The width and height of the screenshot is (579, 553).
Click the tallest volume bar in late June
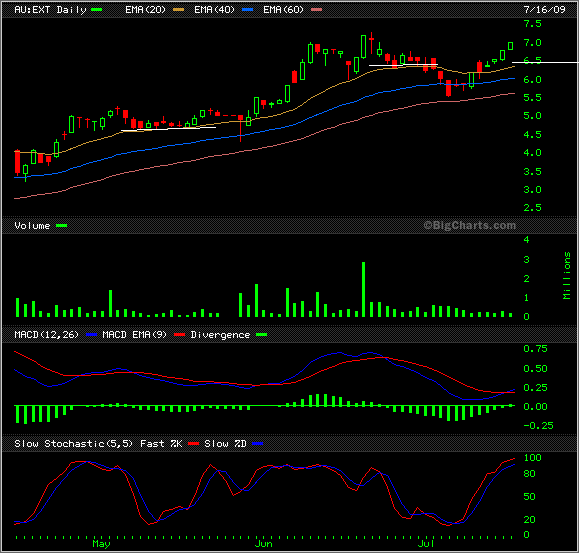[364, 289]
